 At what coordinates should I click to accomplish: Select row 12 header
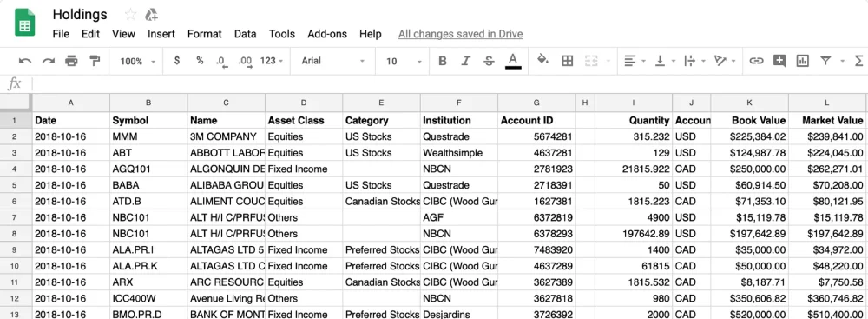16,298
